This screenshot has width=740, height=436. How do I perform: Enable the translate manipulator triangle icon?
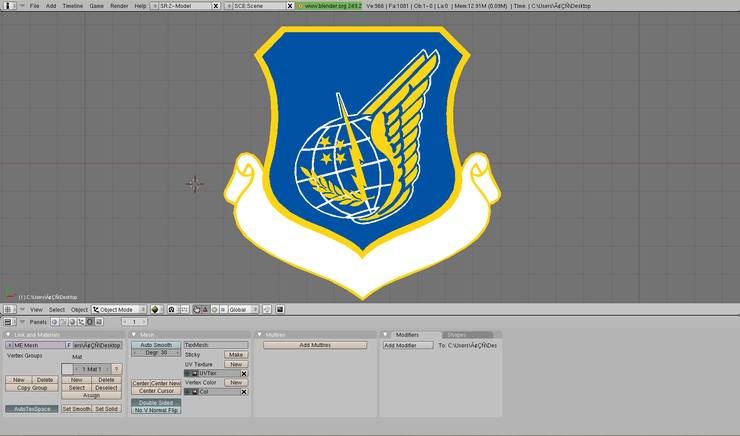[x=205, y=310]
